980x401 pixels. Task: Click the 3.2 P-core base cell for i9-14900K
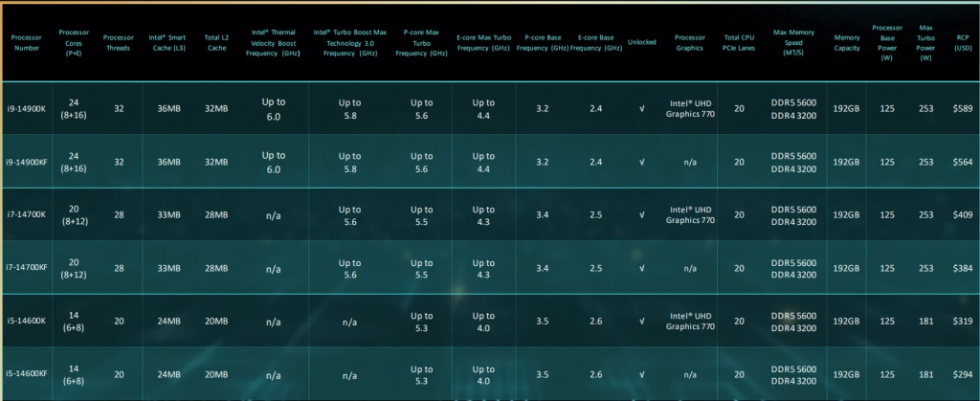tap(543, 109)
